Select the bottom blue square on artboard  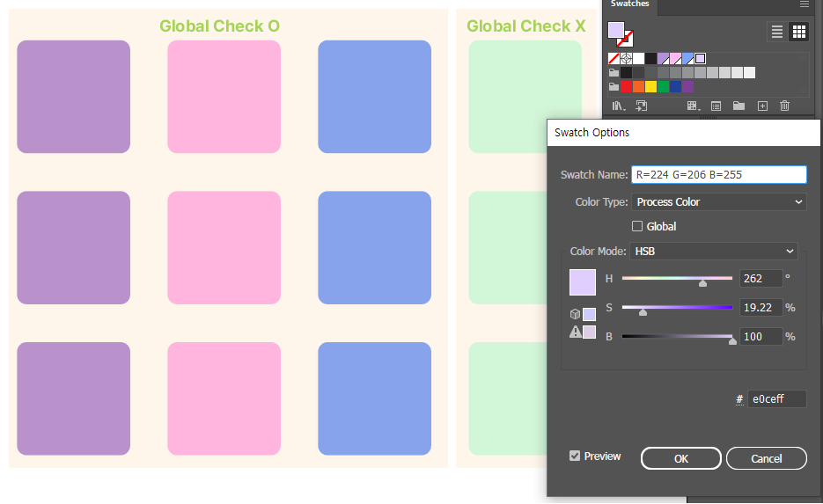(x=375, y=398)
